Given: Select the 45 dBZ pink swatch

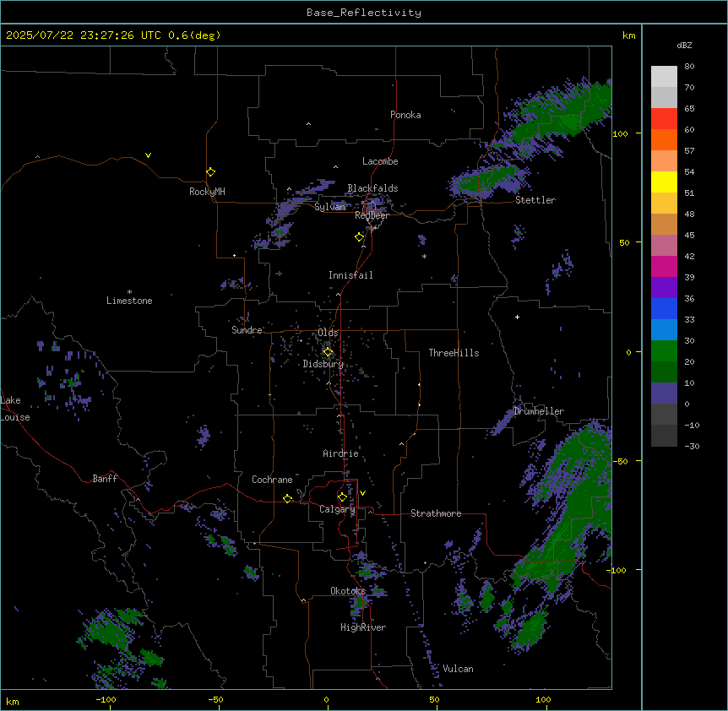Looking at the screenshot, I should (x=664, y=246).
